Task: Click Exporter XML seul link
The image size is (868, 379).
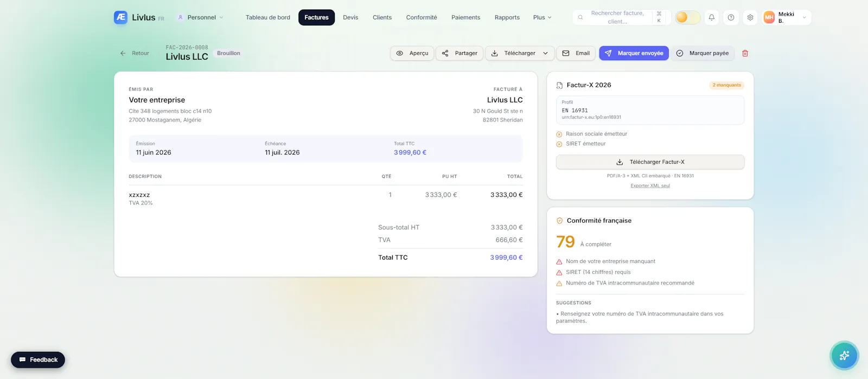Action: tap(650, 186)
